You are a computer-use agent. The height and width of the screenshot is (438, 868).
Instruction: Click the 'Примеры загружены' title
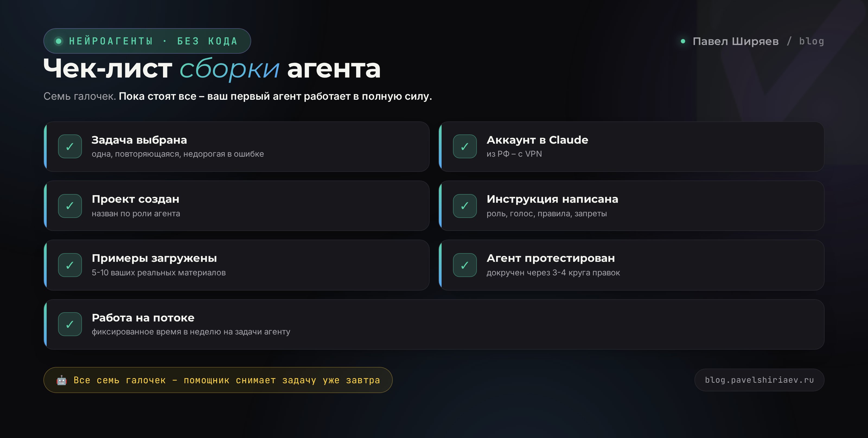(154, 258)
